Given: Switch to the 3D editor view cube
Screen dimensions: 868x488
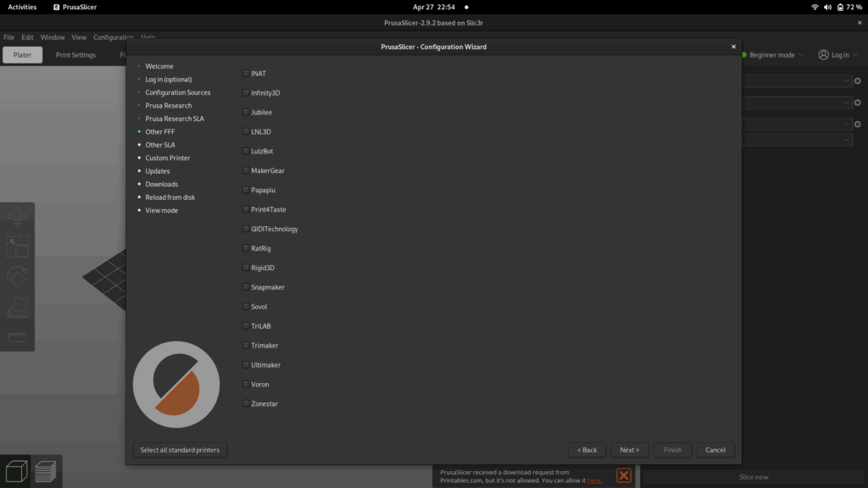Looking at the screenshot, I should 16,471.
